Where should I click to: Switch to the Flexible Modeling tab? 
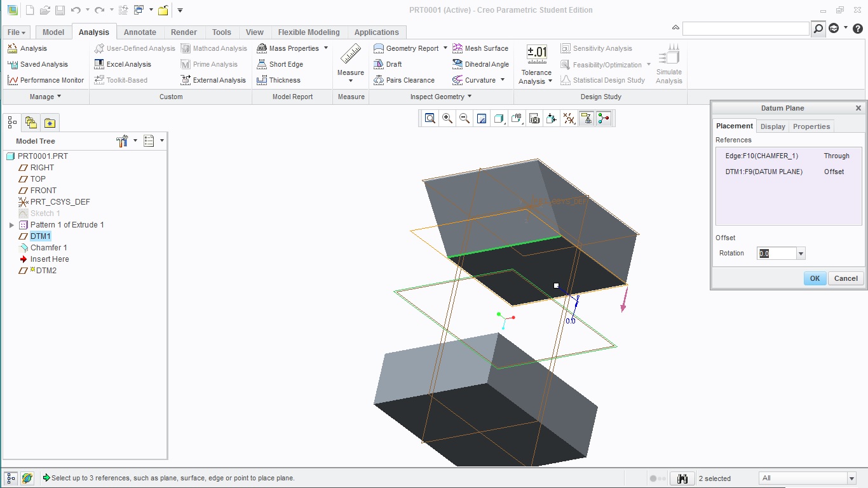[x=309, y=32]
